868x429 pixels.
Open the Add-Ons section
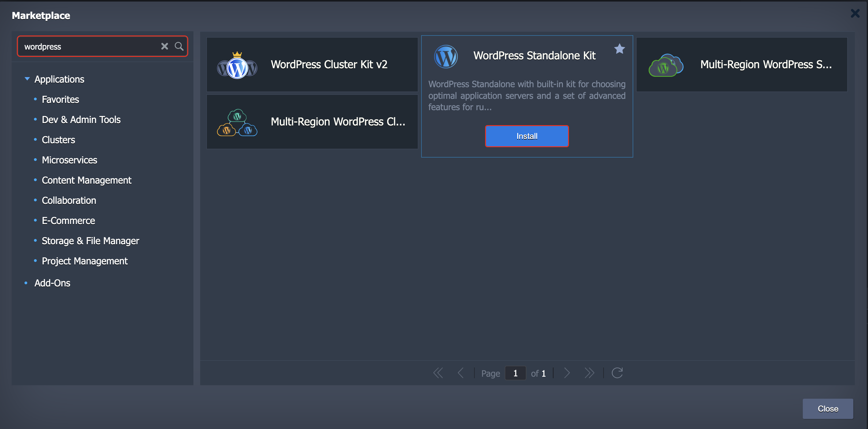[x=52, y=283]
